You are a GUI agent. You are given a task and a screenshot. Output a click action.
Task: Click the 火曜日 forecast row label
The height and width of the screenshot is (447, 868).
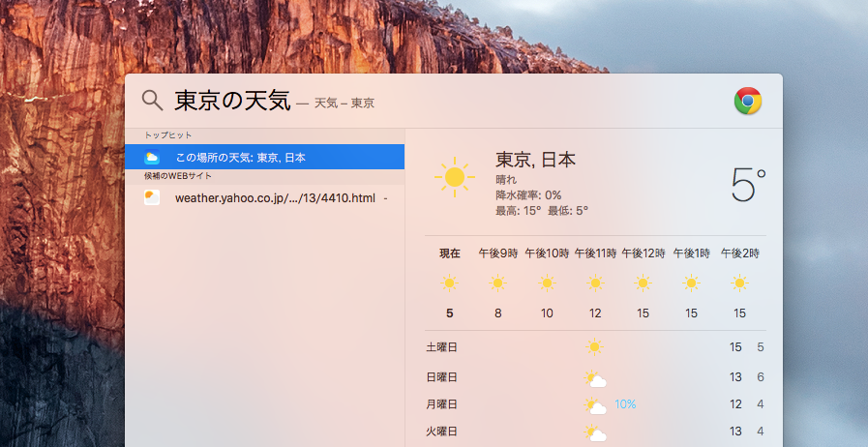442,431
